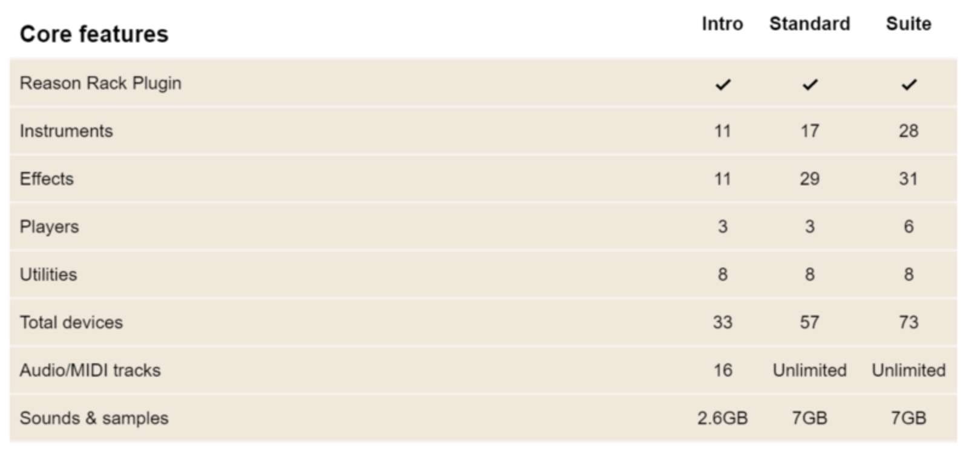
Task: Click the Instruments row label
Action: 66,131
